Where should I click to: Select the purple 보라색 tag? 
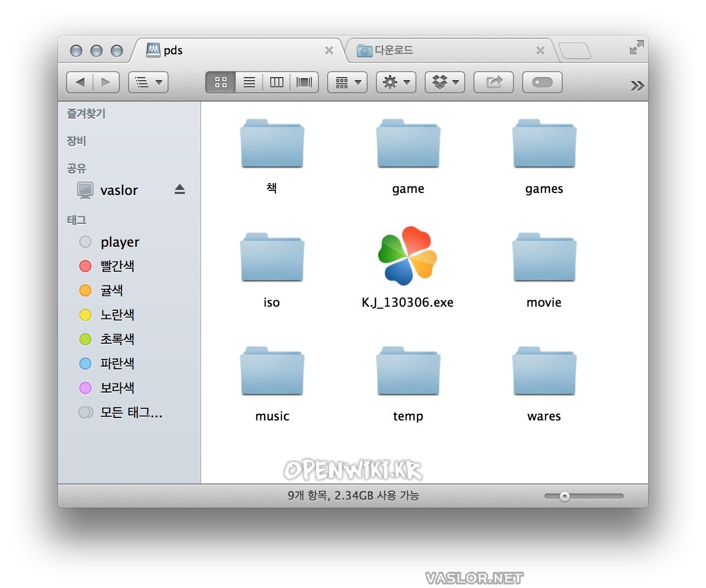pyautogui.click(x=129, y=388)
